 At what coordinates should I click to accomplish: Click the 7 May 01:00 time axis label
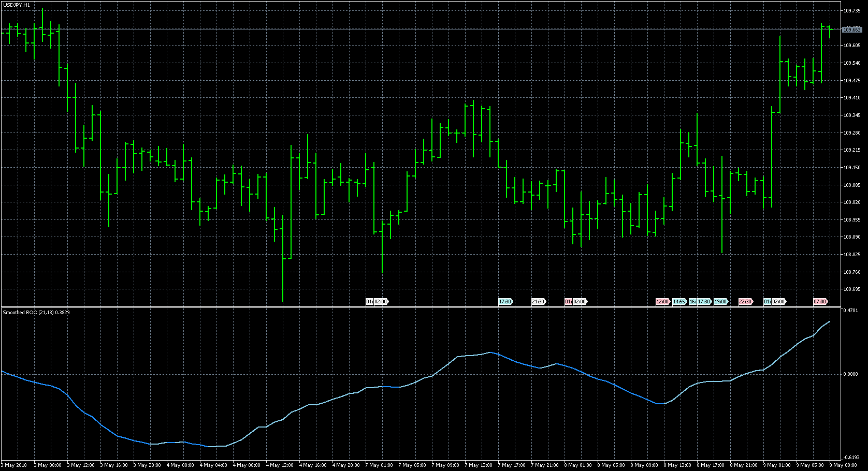pos(379,465)
